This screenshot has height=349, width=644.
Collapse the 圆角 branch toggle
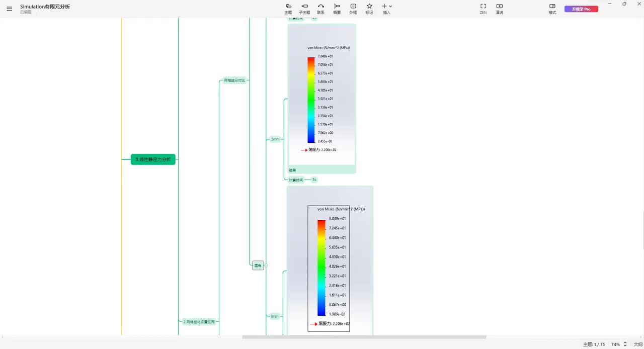click(x=266, y=266)
